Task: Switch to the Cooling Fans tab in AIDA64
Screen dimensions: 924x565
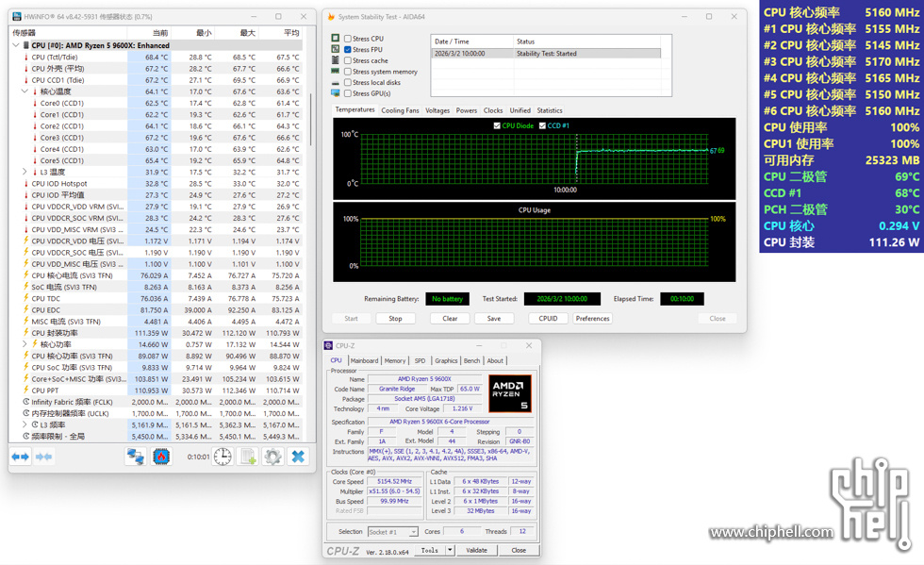Action: (400, 110)
